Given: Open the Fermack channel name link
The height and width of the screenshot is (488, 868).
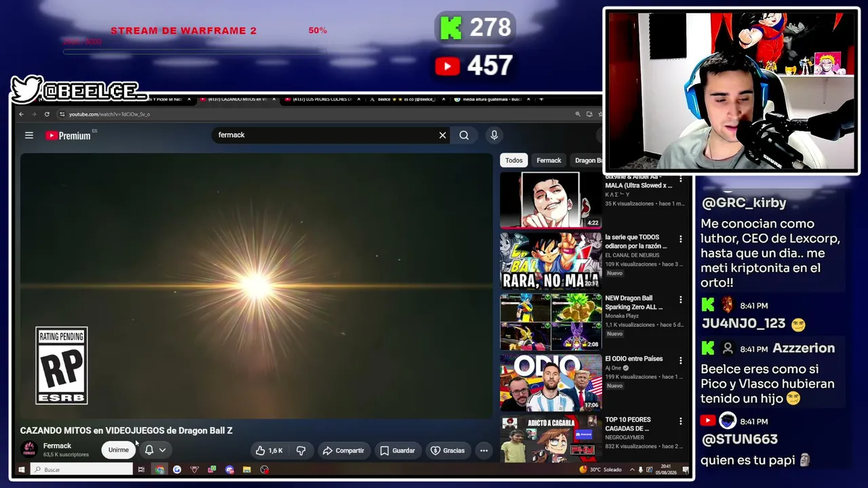Looking at the screenshot, I should [x=57, y=446].
